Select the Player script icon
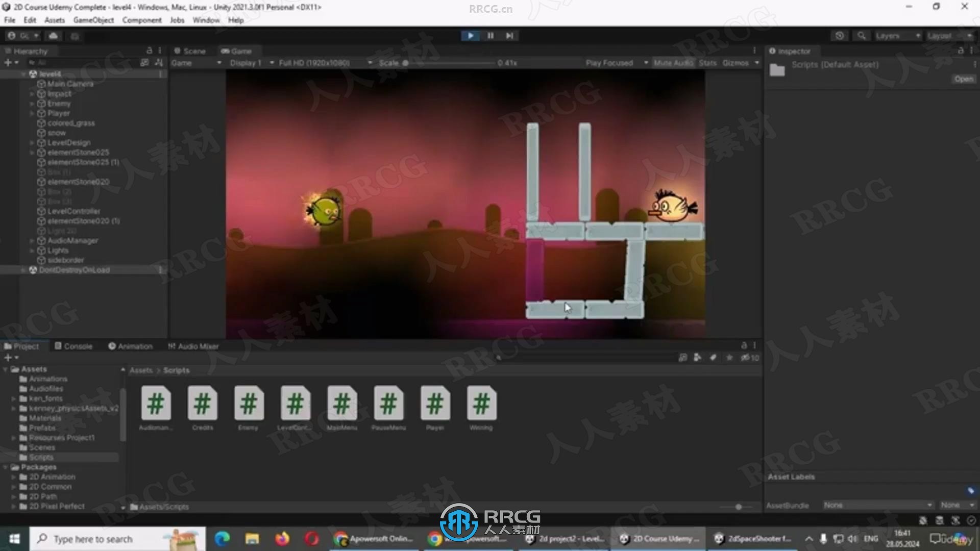The height and width of the screenshot is (551, 980). pos(435,404)
